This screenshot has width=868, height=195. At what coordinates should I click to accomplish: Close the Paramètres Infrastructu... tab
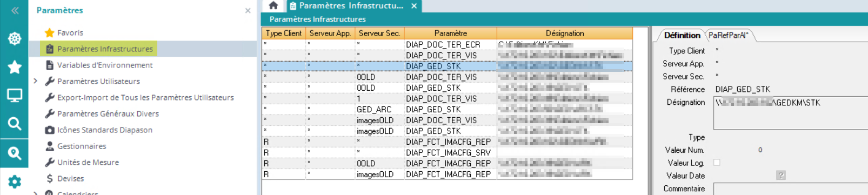[x=414, y=6]
